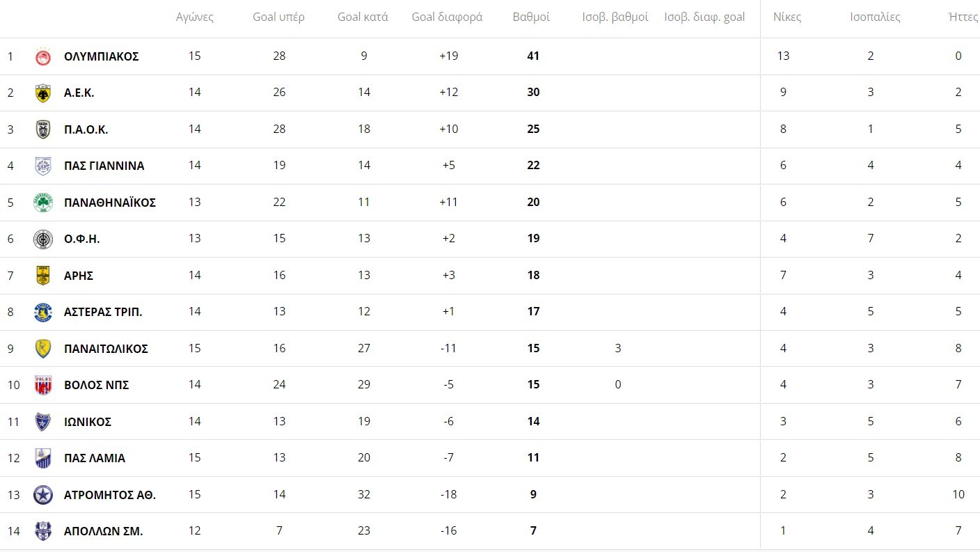Screen dimensions: 980x552
Task: Open the ΙΩΝΙΚΟΣ team name link
Action: point(88,422)
